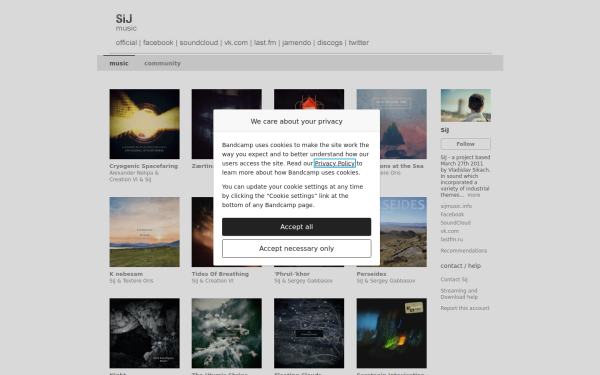Click the Accept all cookies button
The image size is (600, 375).
[296, 227]
